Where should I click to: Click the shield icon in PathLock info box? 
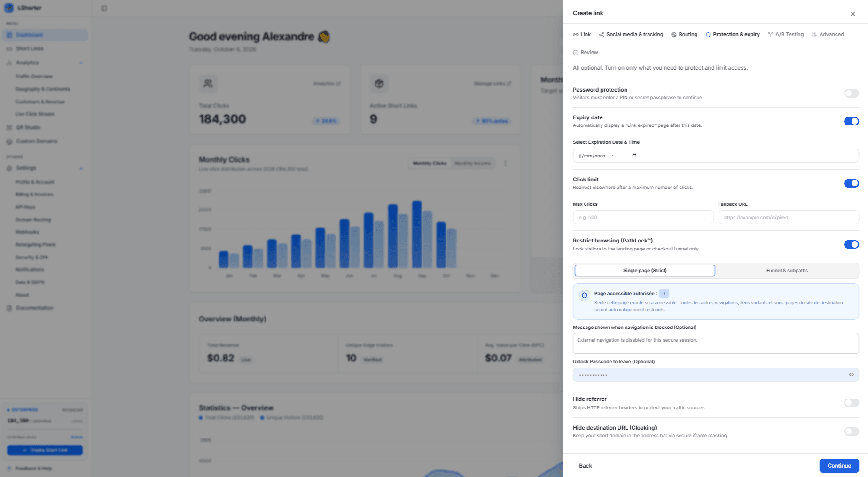pyautogui.click(x=585, y=296)
